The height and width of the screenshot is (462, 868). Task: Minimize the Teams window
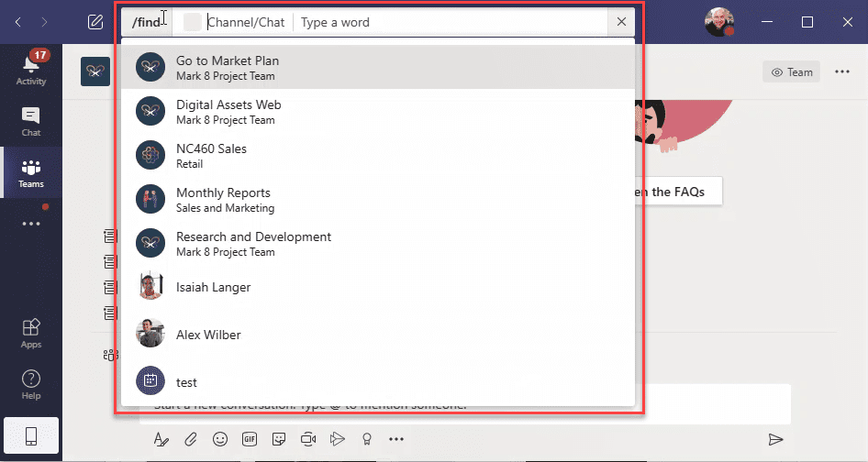click(767, 22)
